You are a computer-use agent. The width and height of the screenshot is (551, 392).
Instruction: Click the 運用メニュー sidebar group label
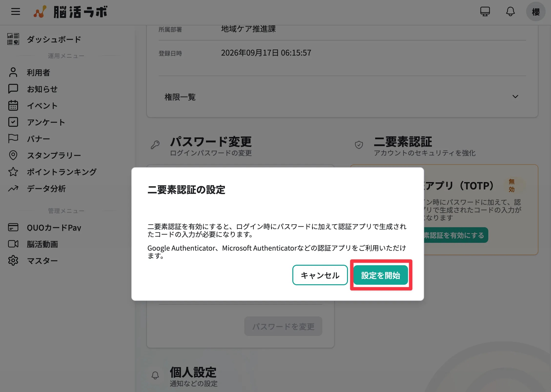click(x=66, y=56)
